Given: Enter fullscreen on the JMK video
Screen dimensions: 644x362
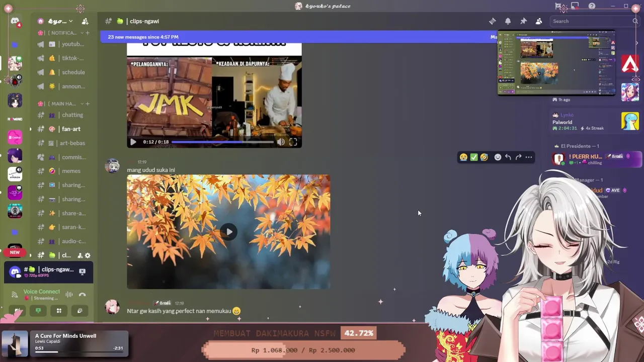Looking at the screenshot, I should [x=293, y=142].
